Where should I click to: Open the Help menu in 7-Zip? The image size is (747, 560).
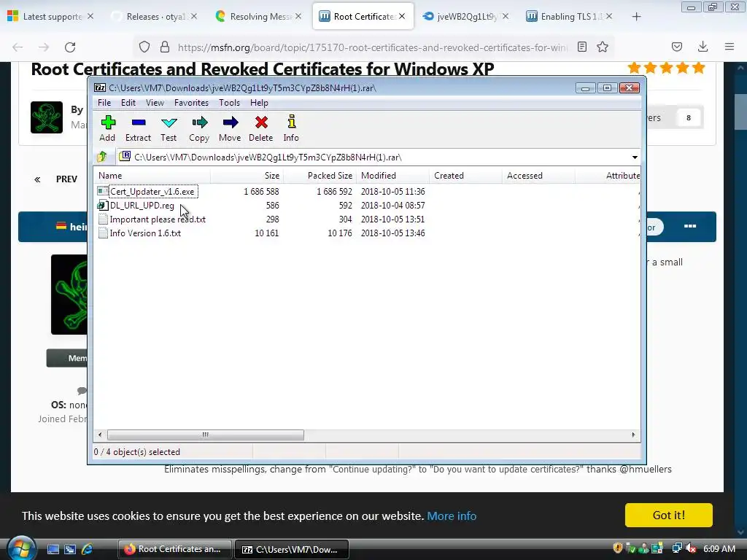pyautogui.click(x=259, y=102)
